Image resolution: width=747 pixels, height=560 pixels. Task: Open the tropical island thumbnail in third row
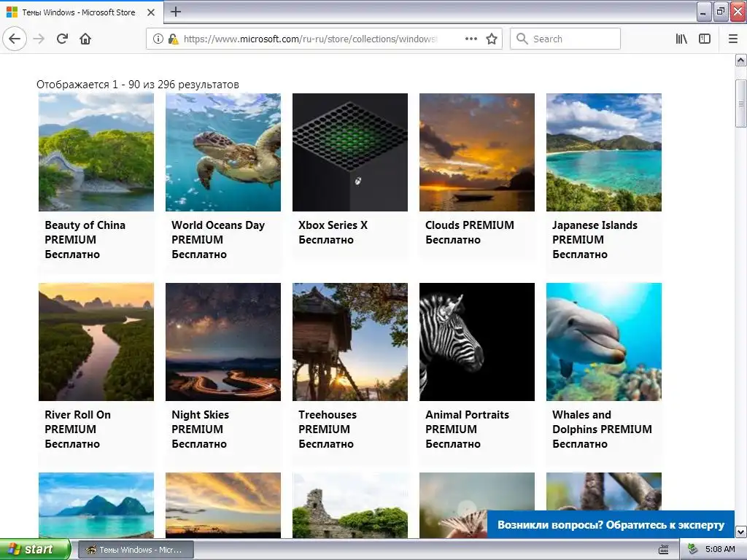[96, 505]
